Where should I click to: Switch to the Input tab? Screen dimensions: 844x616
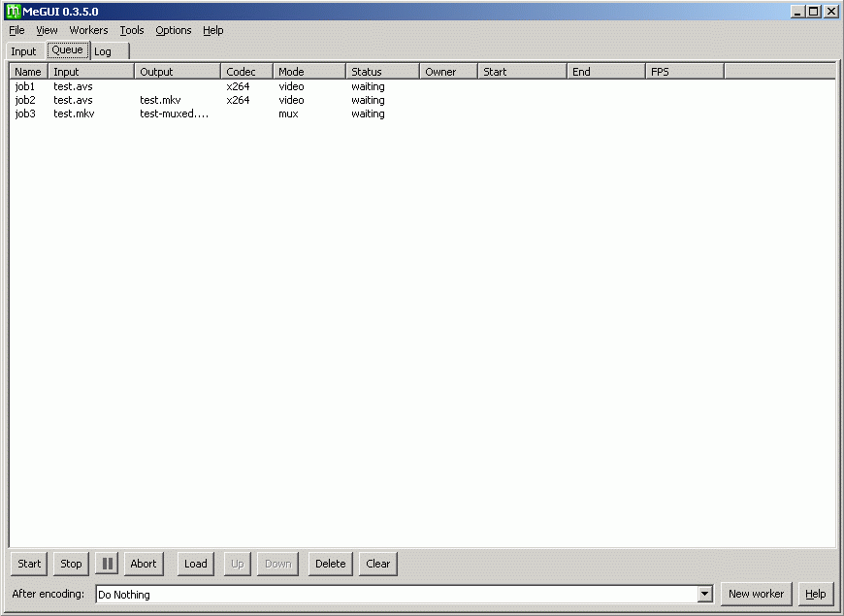click(23, 51)
